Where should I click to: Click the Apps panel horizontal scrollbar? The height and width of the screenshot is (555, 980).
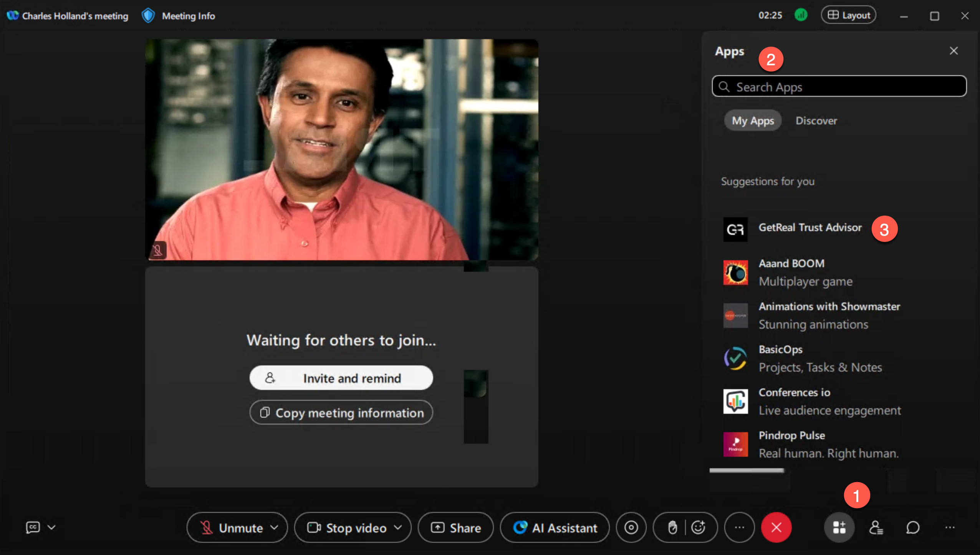747,471
